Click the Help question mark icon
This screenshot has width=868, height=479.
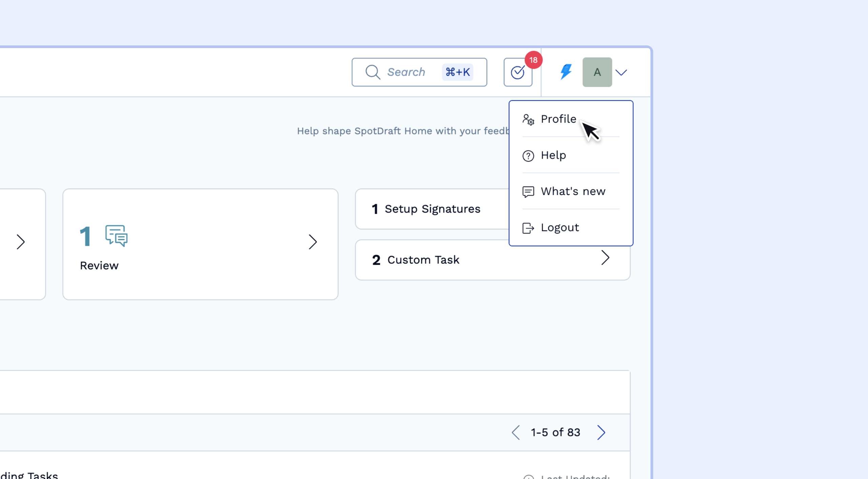point(528,156)
